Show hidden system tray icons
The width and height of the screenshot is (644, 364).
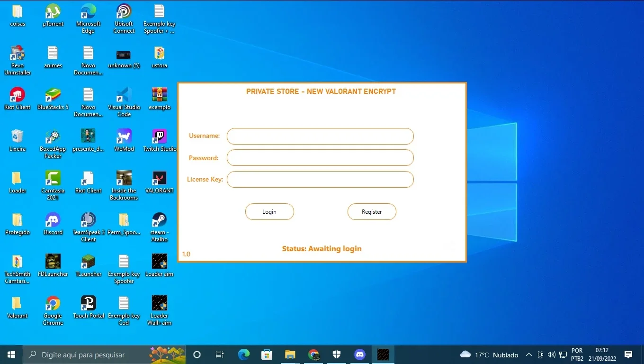pyautogui.click(x=529, y=355)
